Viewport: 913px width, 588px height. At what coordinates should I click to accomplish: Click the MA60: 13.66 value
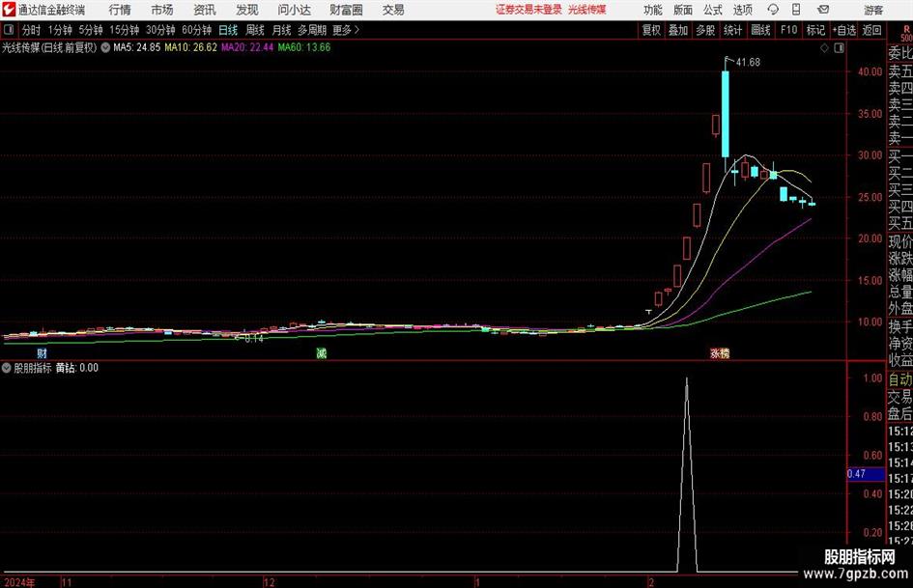pyautogui.click(x=304, y=47)
